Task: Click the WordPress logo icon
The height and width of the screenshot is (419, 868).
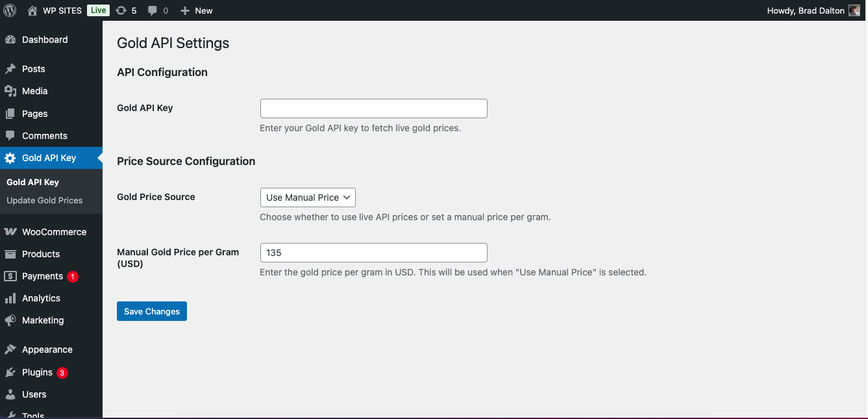Action: coord(10,10)
